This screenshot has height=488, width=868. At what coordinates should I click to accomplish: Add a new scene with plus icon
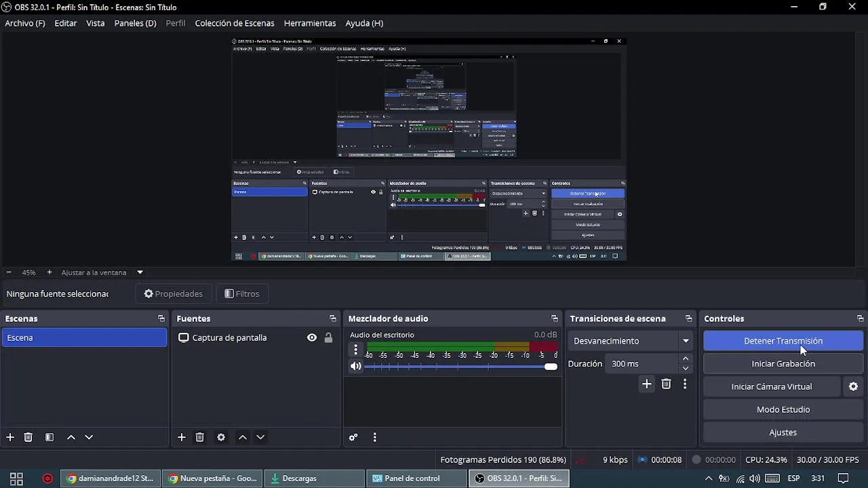click(10, 437)
